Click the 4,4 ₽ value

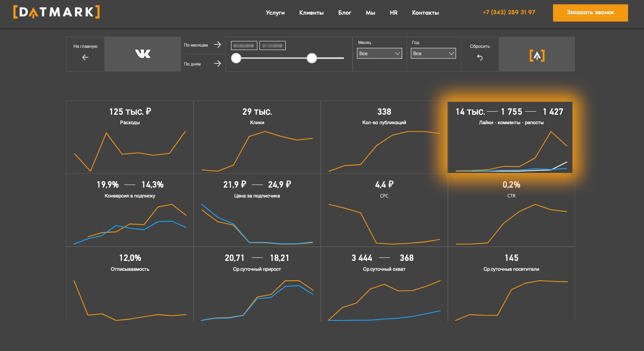tap(384, 185)
